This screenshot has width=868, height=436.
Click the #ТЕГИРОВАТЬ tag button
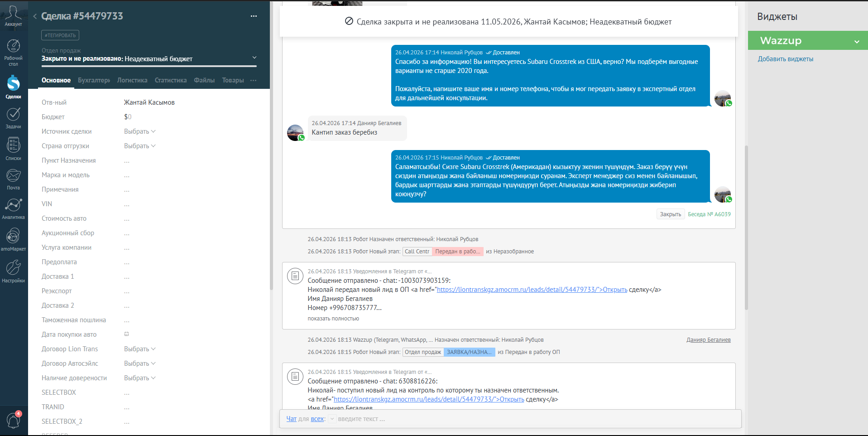click(x=60, y=35)
